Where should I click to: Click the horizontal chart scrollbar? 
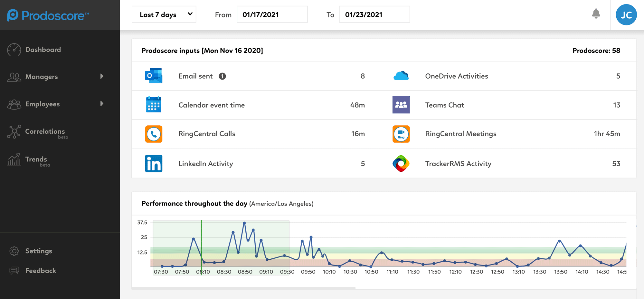[243, 288]
